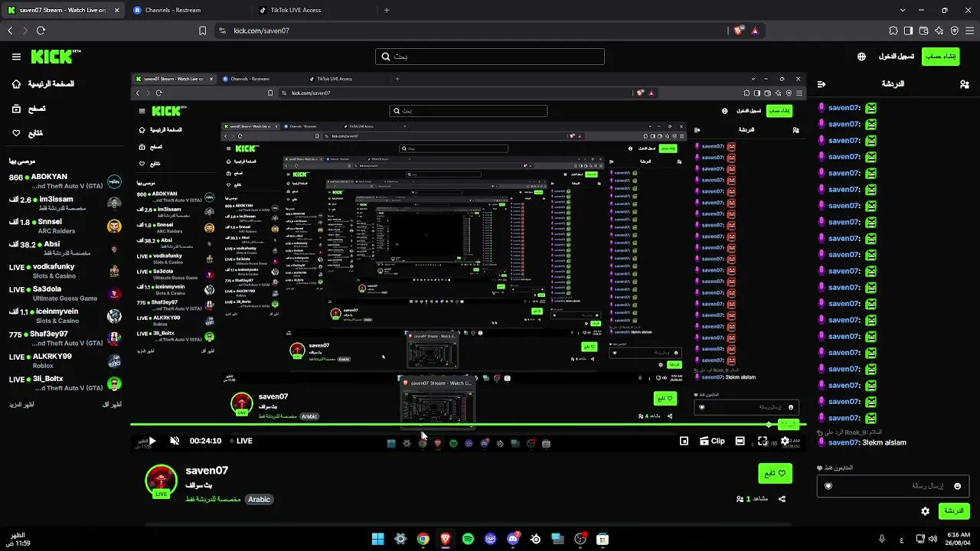
Task: Open Absi channel in sidebar
Action: pyautogui.click(x=65, y=249)
